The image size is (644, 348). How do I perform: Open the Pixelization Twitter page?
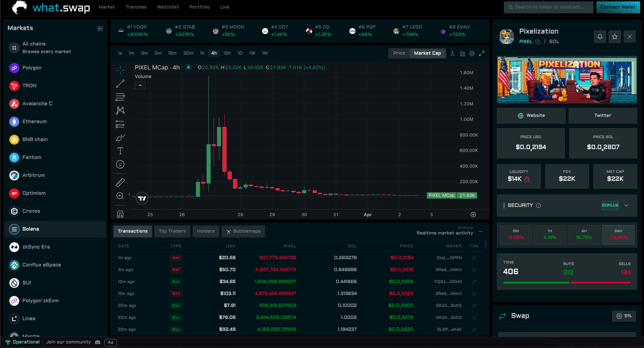click(x=602, y=115)
